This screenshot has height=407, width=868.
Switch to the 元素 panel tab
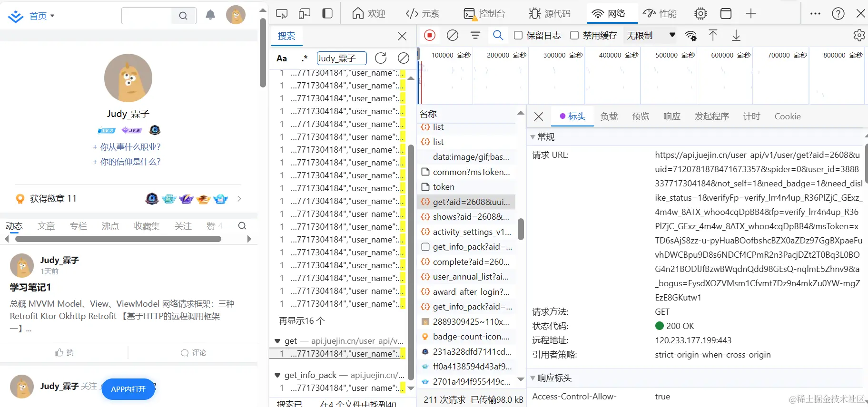pyautogui.click(x=423, y=14)
